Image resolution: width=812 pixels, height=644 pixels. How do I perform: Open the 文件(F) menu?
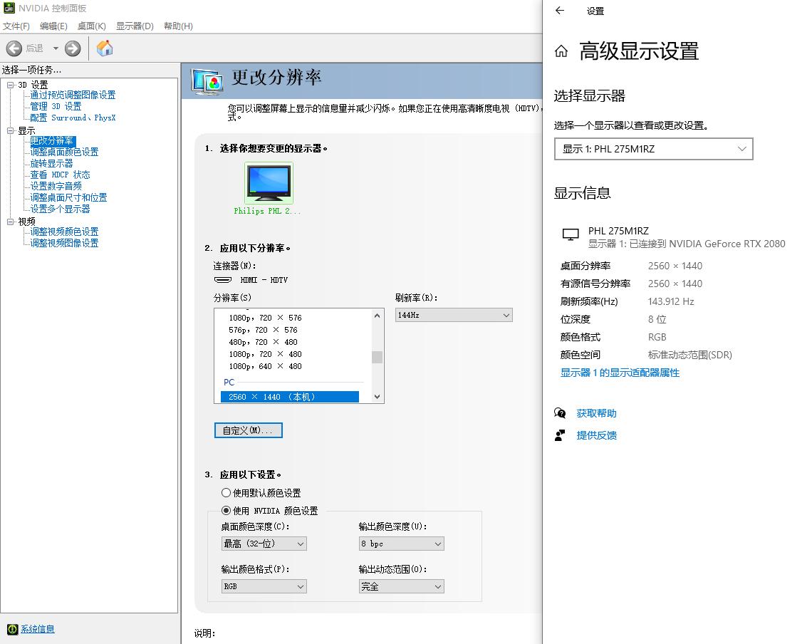[16, 26]
